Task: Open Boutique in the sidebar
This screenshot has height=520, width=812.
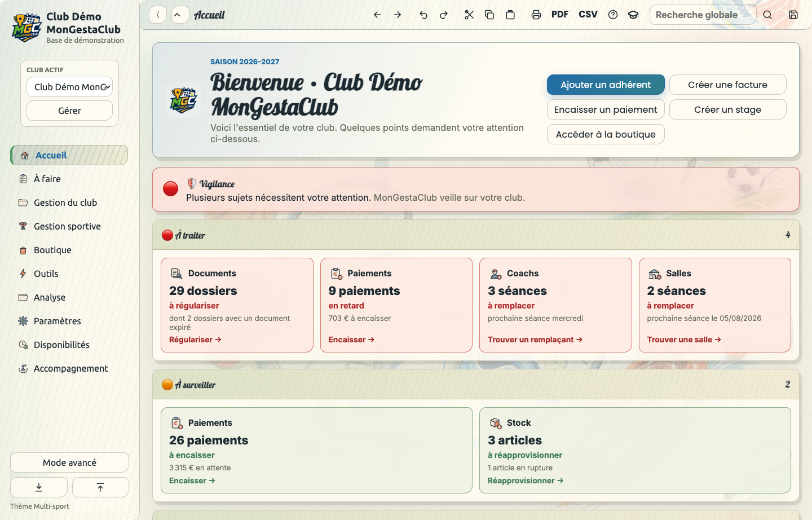Action: [69, 250]
